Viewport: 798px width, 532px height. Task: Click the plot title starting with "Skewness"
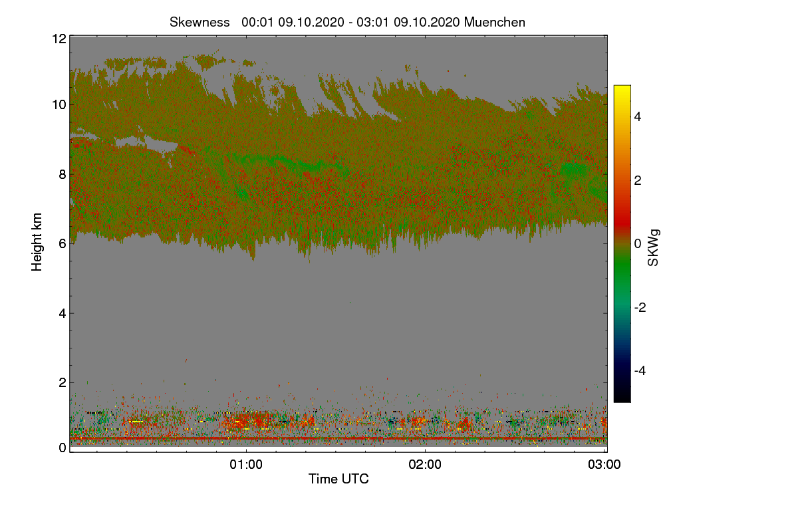point(347,22)
